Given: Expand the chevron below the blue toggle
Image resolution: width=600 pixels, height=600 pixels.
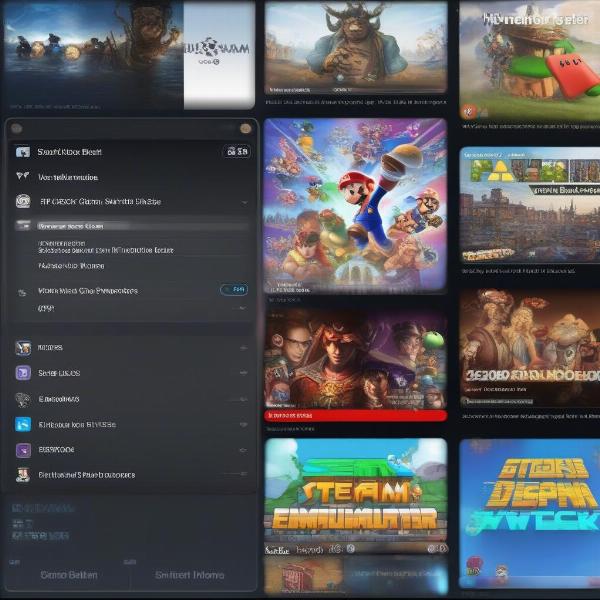Looking at the screenshot, I should (x=243, y=308).
